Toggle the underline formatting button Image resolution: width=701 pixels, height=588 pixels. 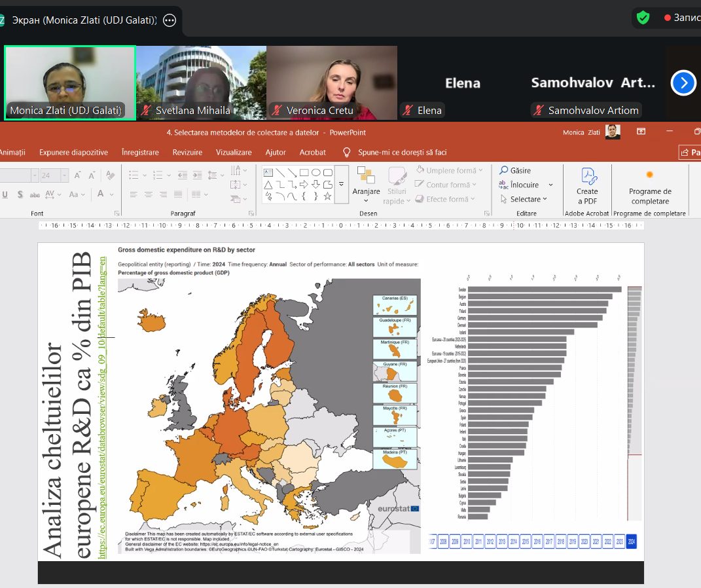click(x=5, y=194)
